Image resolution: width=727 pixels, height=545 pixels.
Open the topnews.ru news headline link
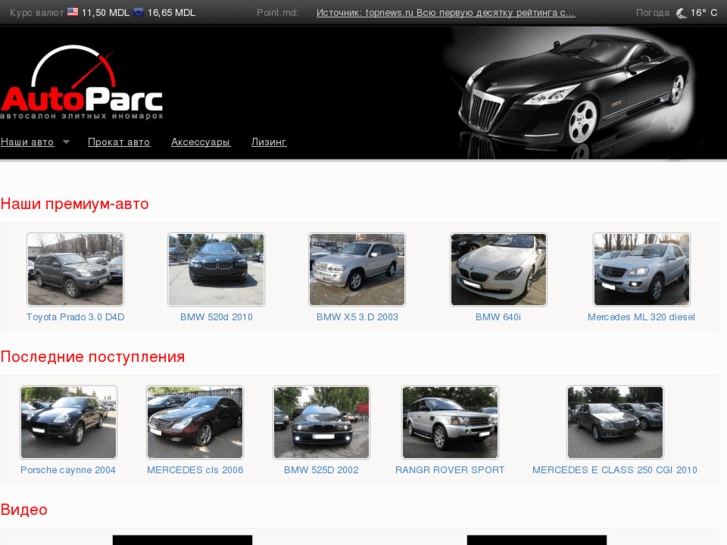click(x=446, y=13)
